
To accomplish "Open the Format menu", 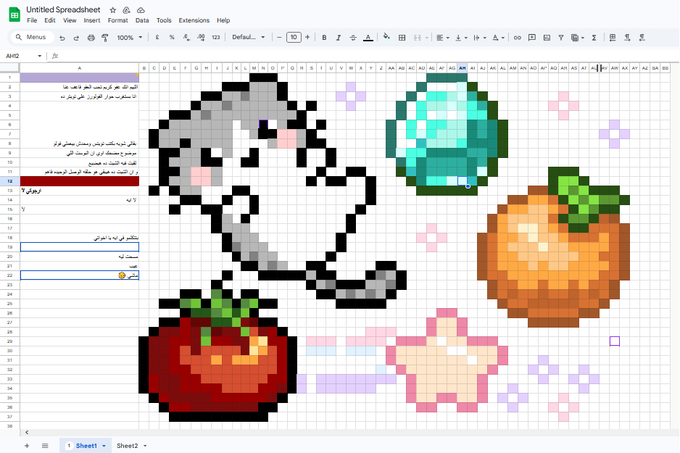I will point(118,20).
